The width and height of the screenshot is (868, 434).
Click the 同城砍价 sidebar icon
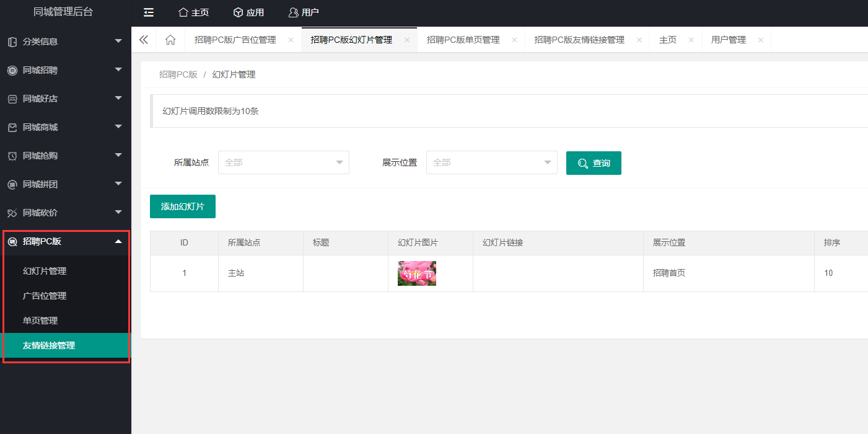click(x=12, y=213)
